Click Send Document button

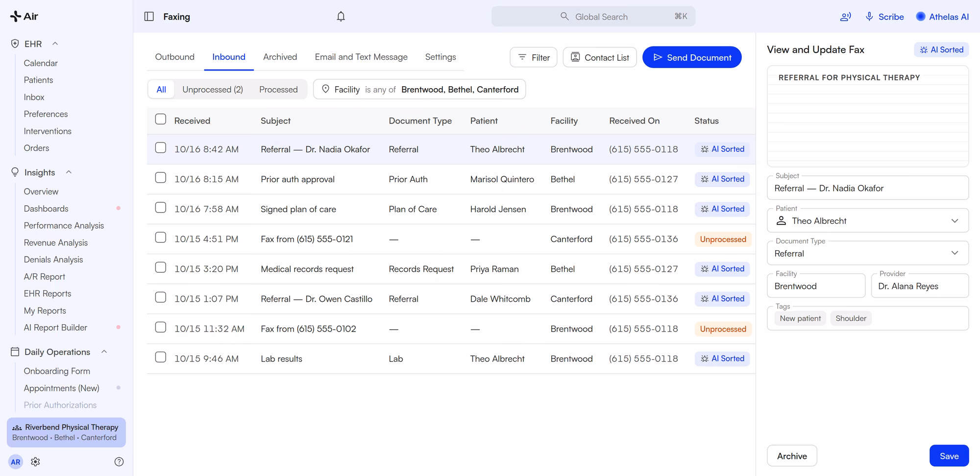tap(692, 57)
